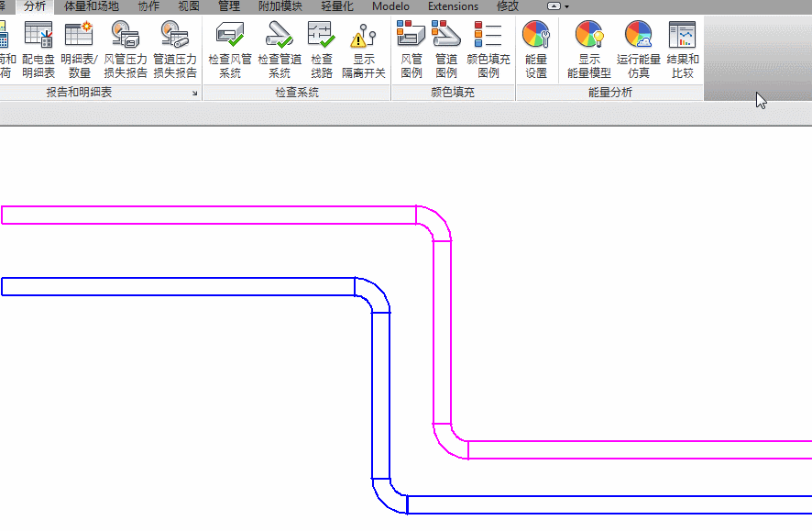Select the magenta upper horizontal duct segment

click(209, 215)
